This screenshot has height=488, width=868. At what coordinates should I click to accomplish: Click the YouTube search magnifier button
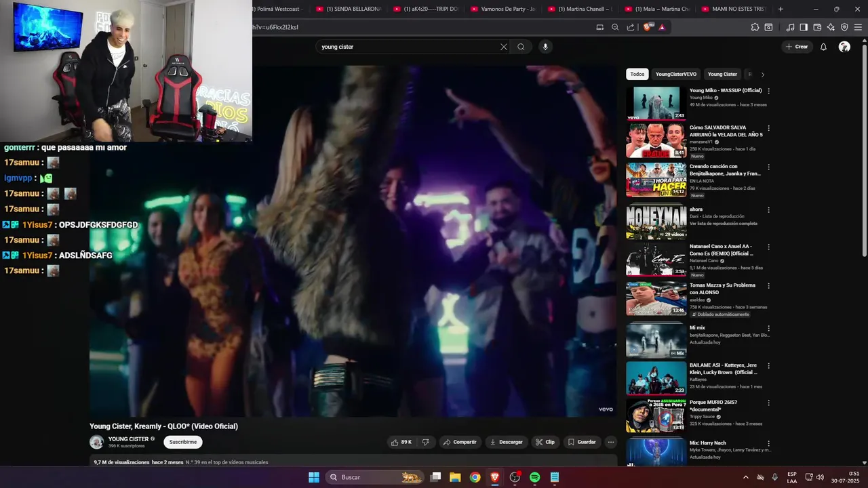coord(521,47)
